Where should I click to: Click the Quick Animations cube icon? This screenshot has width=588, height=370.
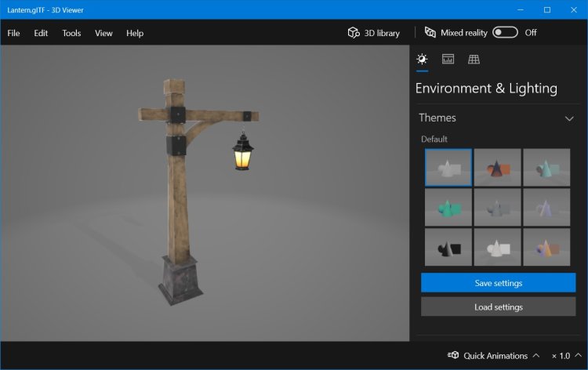453,355
